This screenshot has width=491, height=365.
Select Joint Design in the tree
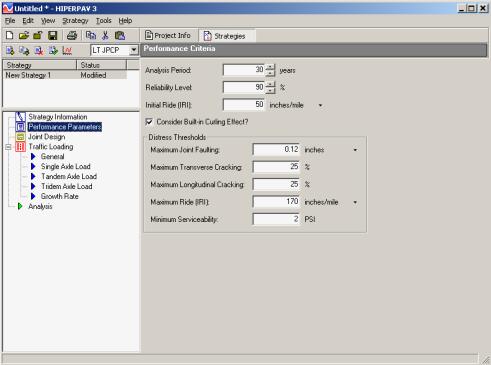[x=47, y=137]
